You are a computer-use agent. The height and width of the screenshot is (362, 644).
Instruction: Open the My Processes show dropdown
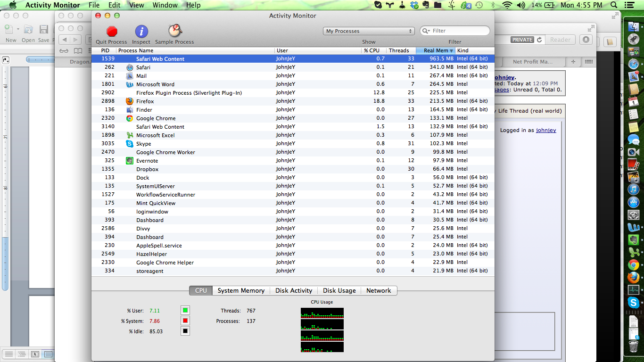[x=369, y=31]
